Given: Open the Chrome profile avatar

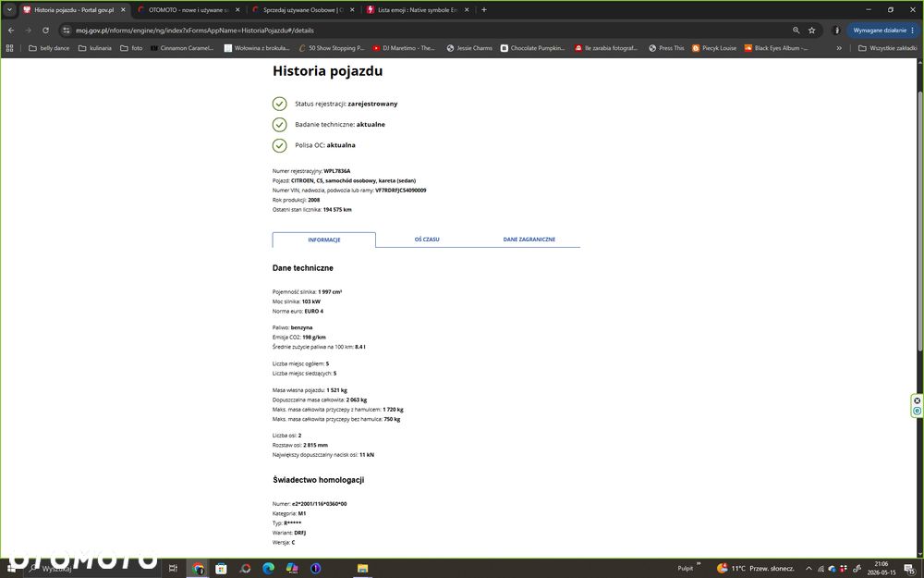Looking at the screenshot, I should click(x=835, y=31).
